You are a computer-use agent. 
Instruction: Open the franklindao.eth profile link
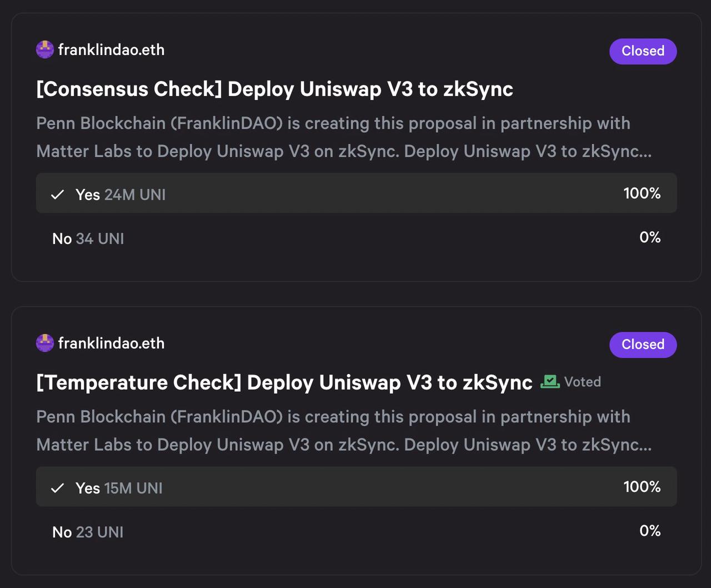pyautogui.click(x=111, y=49)
